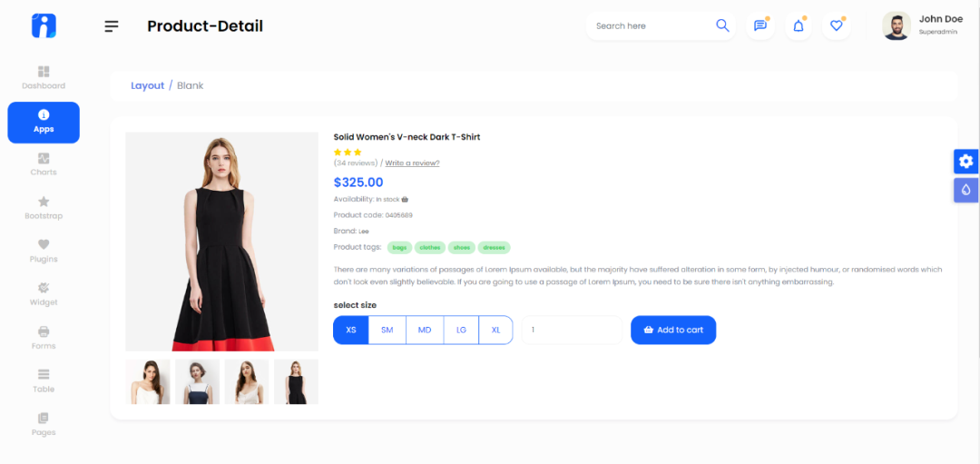
Task: Open the color theme droplet icon
Action: click(x=966, y=190)
